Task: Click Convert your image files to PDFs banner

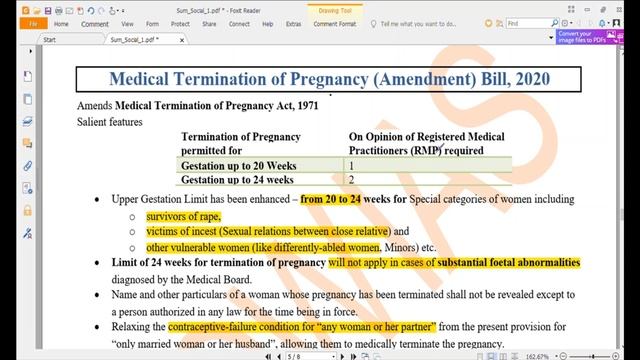Action: 589,37
